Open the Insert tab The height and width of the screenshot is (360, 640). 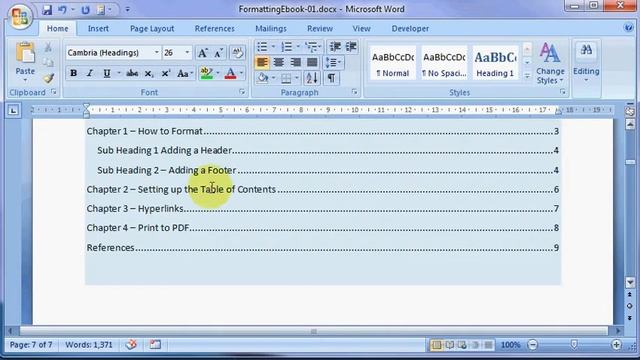[98, 29]
